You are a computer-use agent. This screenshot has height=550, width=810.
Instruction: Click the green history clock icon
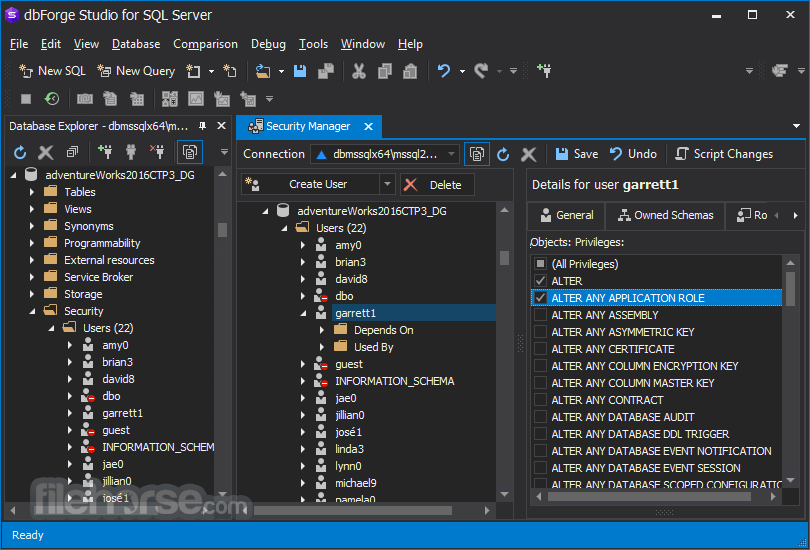pos(52,98)
